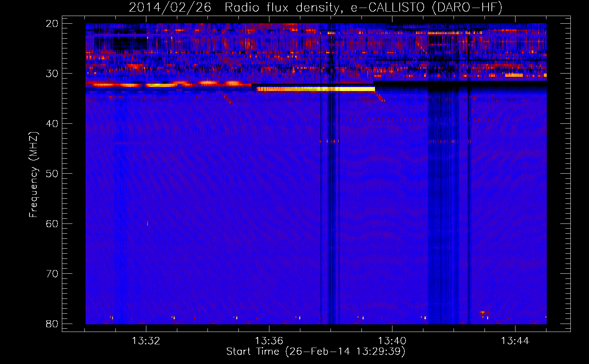Viewport: 589px width, 364px height.
Task: Click the 30 MHz frequency tick label
Action: click(x=52, y=74)
